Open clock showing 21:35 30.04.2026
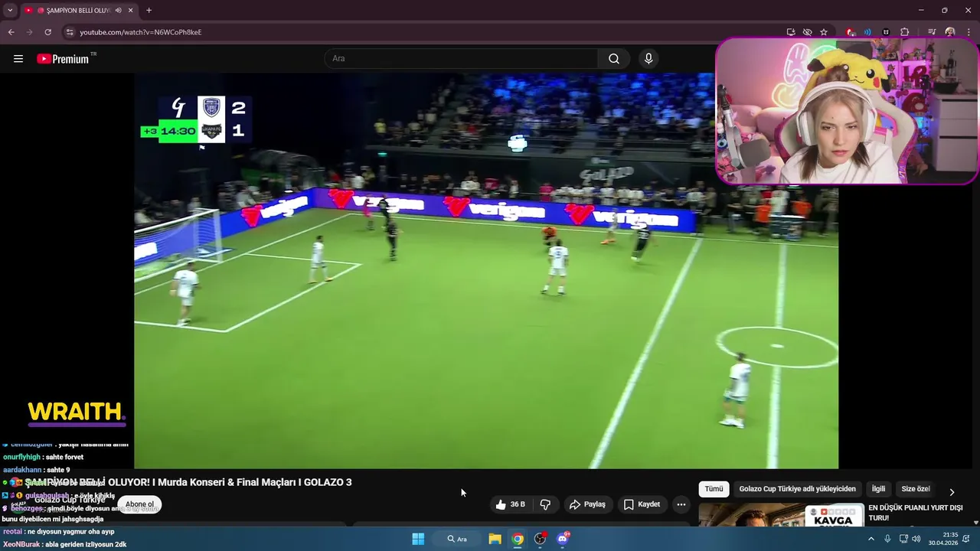Viewport: 980px width, 551px height. 943,539
